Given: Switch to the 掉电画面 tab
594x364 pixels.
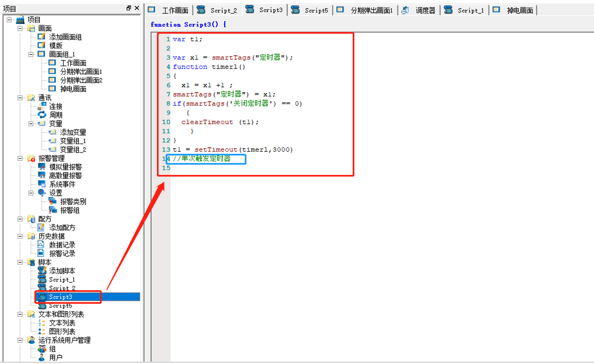Looking at the screenshot, I should [513, 10].
